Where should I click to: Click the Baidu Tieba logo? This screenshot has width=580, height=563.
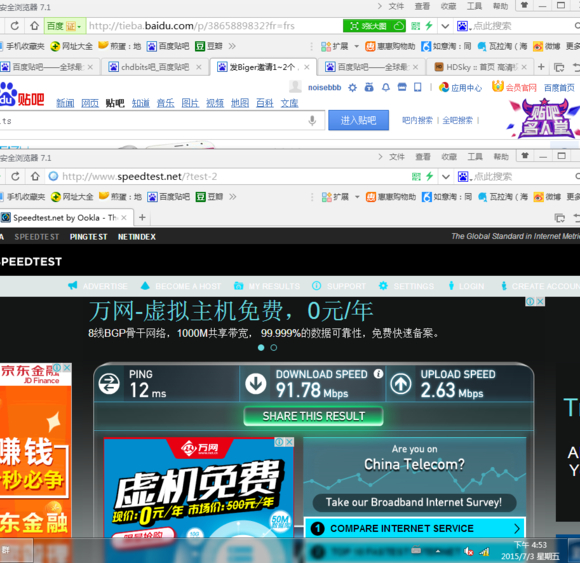[x=22, y=94]
